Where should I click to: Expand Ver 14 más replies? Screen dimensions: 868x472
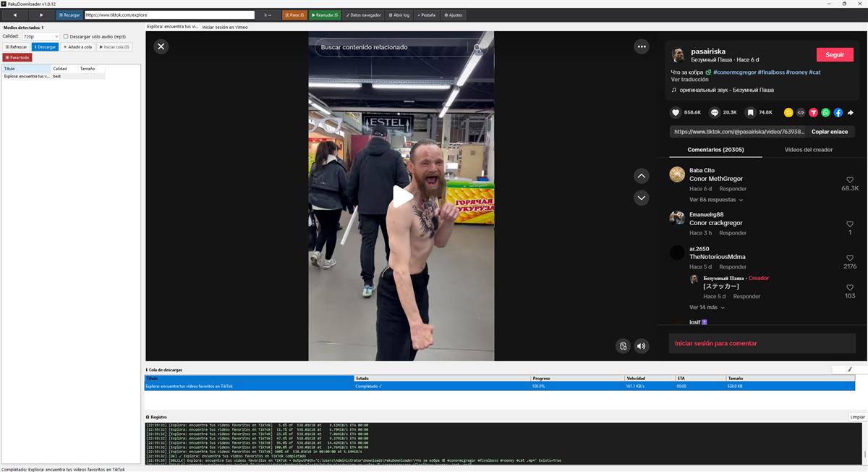706,307
